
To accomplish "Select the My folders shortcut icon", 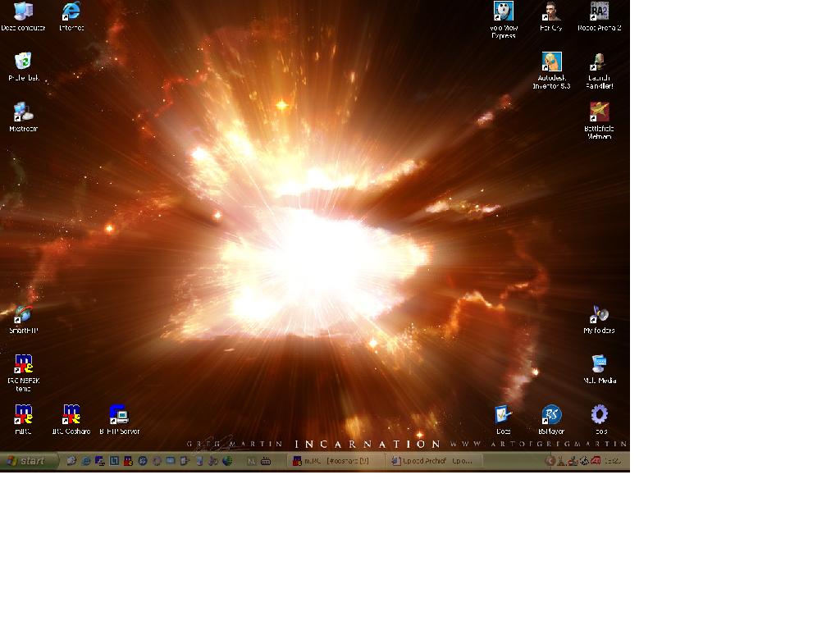I will 599,315.
